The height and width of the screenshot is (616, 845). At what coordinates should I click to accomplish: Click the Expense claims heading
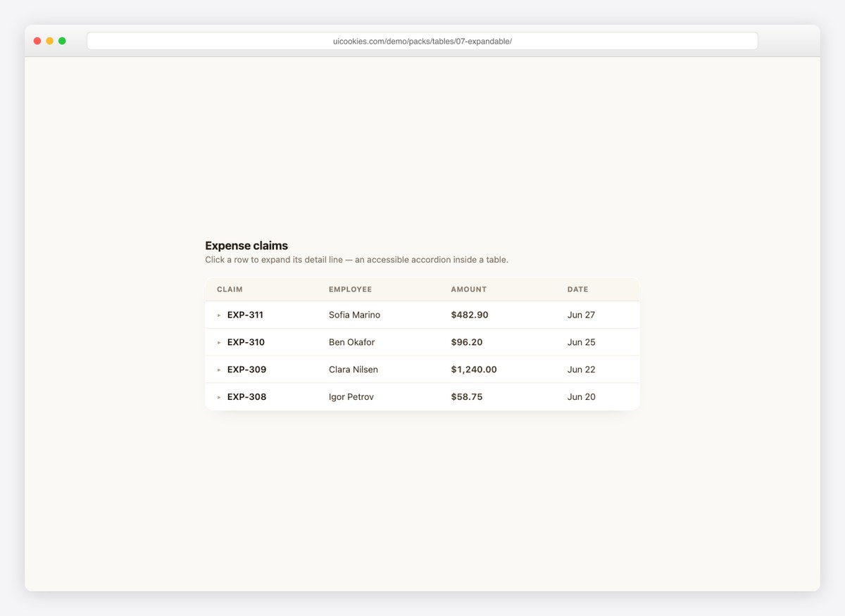pos(246,246)
